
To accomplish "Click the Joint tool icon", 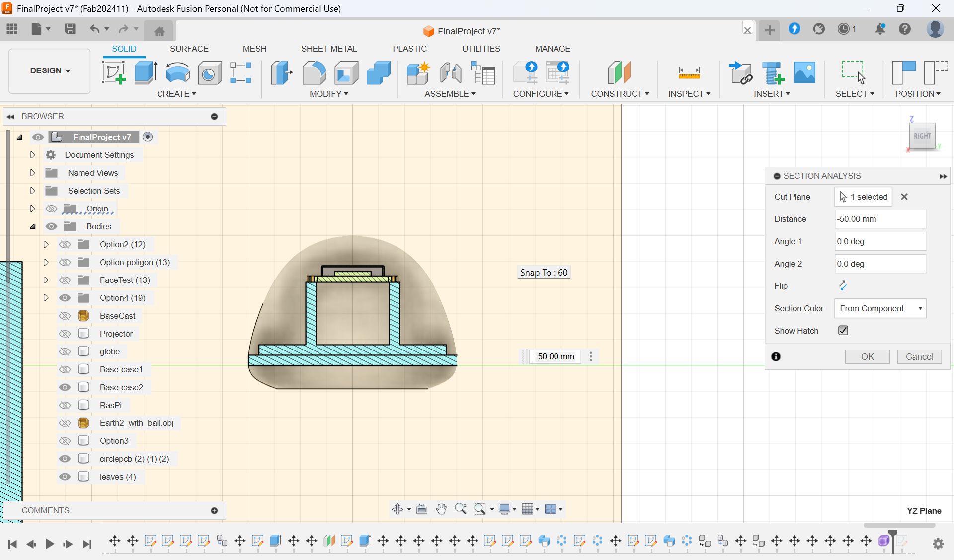I will click(x=451, y=73).
